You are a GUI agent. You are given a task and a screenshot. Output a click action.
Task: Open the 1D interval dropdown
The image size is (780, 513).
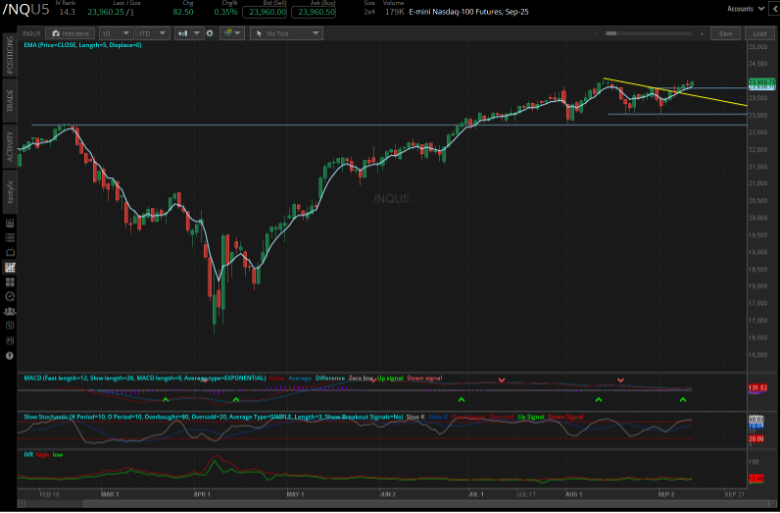click(115, 33)
